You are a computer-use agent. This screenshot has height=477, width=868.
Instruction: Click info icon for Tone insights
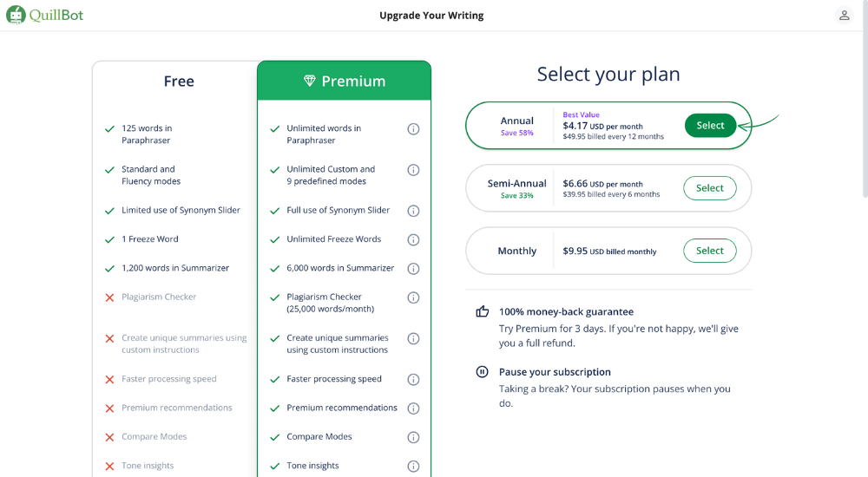coord(413,466)
